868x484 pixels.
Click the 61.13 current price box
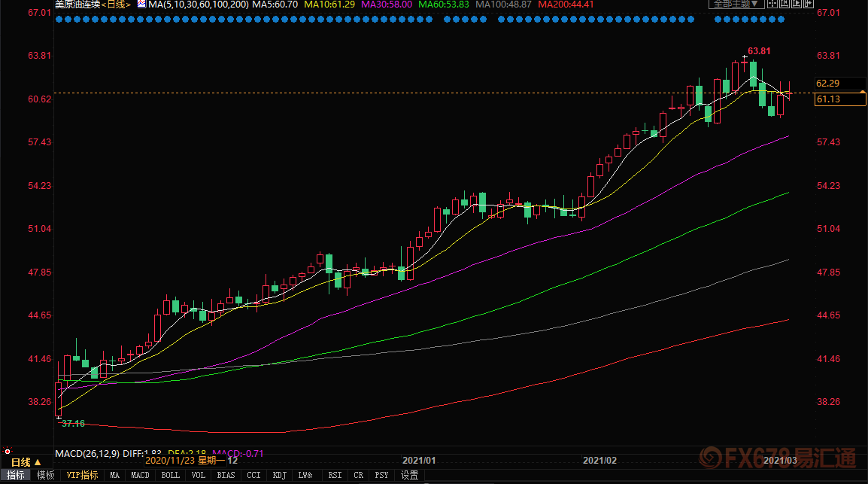tap(839, 99)
